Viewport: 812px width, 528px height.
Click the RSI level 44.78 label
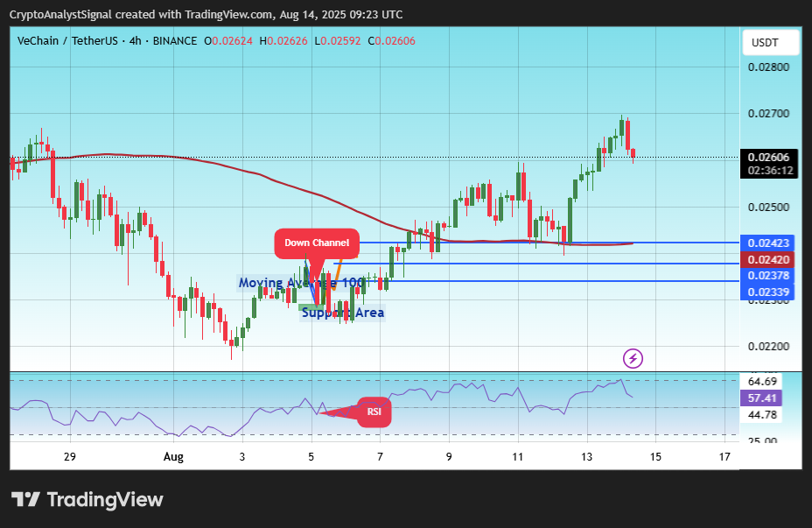pyautogui.click(x=762, y=414)
